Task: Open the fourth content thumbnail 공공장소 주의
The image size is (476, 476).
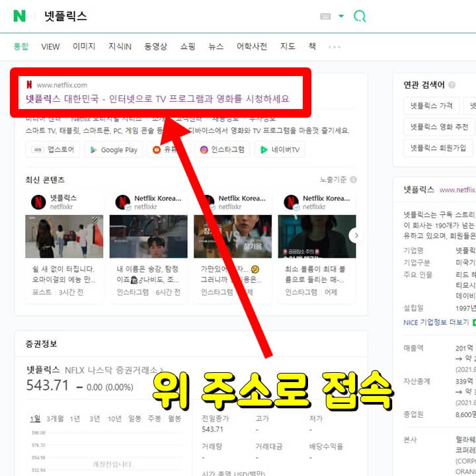Action: pyautogui.click(x=317, y=237)
